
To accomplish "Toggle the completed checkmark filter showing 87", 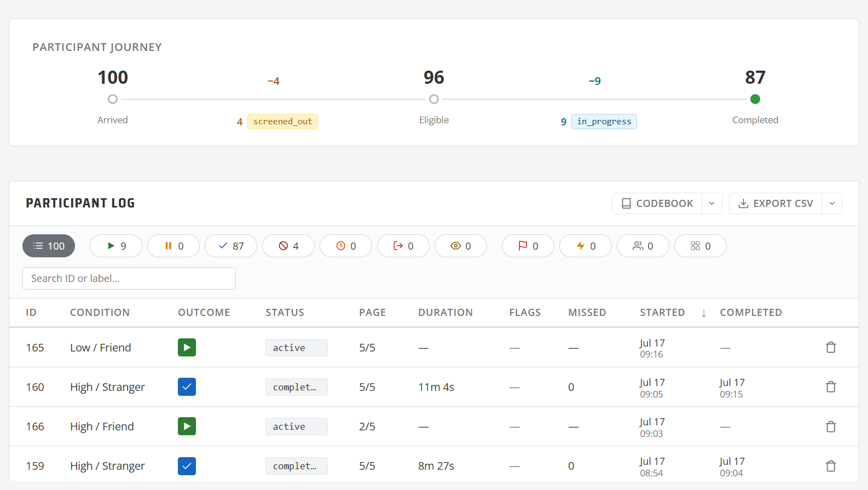I will [231, 246].
